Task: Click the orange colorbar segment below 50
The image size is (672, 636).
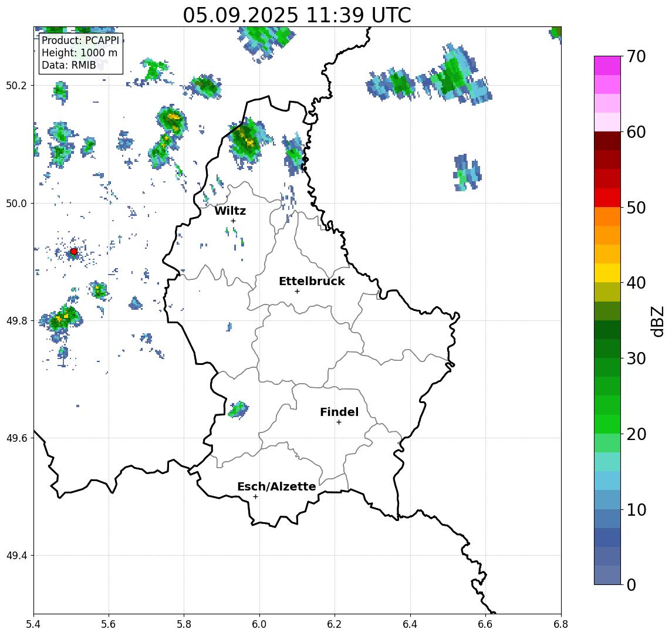Action: 607,216
